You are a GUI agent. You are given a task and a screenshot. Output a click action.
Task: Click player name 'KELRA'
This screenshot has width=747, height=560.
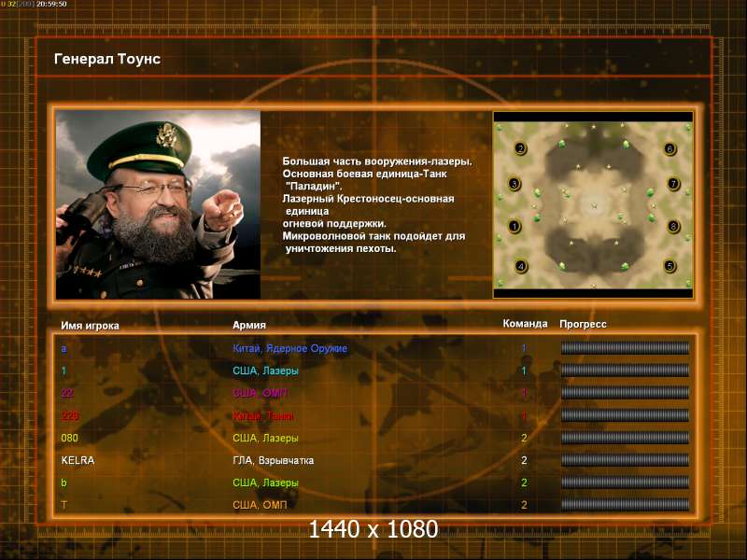point(78,460)
